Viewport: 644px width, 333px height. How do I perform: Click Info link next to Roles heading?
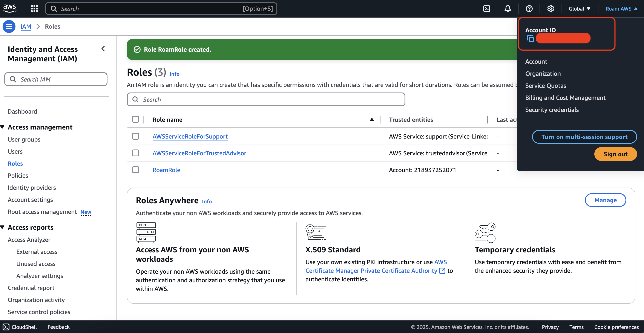pyautogui.click(x=174, y=74)
